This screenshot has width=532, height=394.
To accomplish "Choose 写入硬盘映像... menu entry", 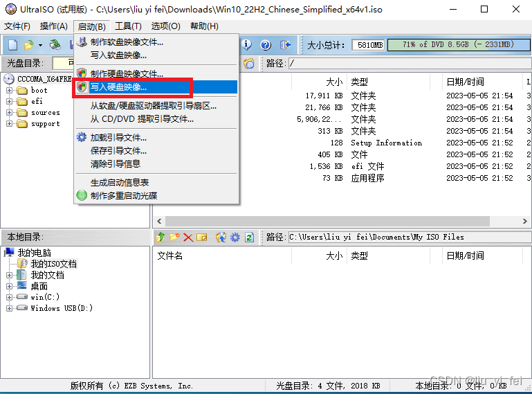I will tap(156, 87).
